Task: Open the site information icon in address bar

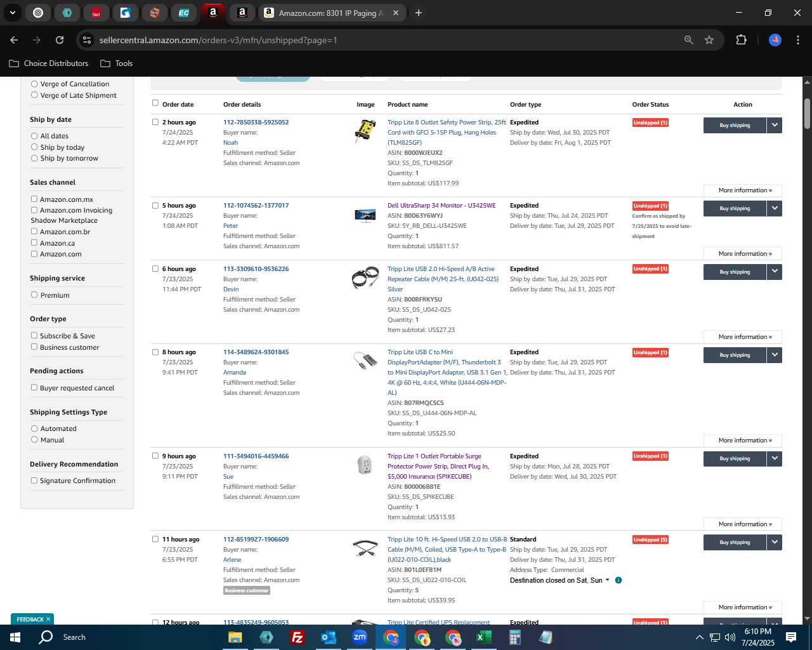Action: 87,40
